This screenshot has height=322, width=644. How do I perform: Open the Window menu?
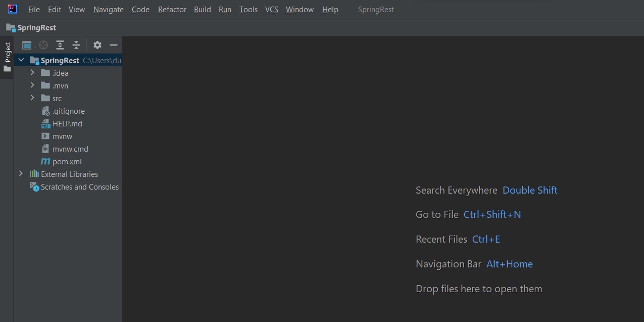300,9
